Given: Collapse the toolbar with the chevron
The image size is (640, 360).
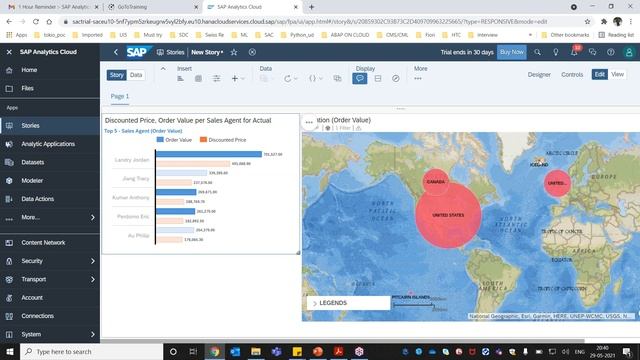Looking at the screenshot, I should point(163,69).
